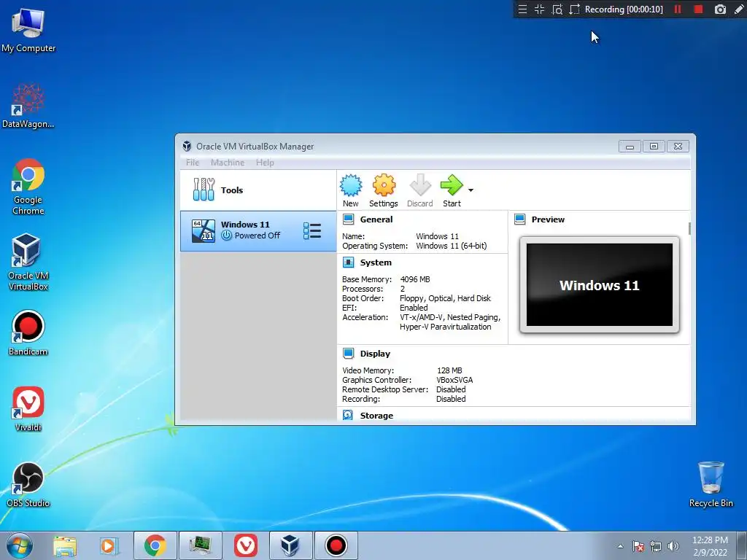Screen dimensions: 747x560
Task: Click the Show Desktop strip in taskbar
Action: (x=742, y=545)
